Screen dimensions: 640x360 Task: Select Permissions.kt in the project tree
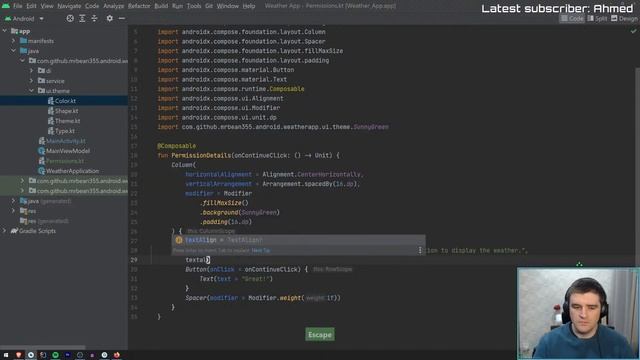tap(64, 161)
